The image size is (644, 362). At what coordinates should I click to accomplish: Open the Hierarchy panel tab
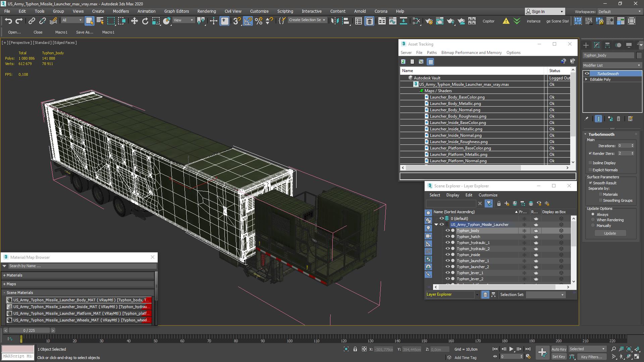[607, 45]
